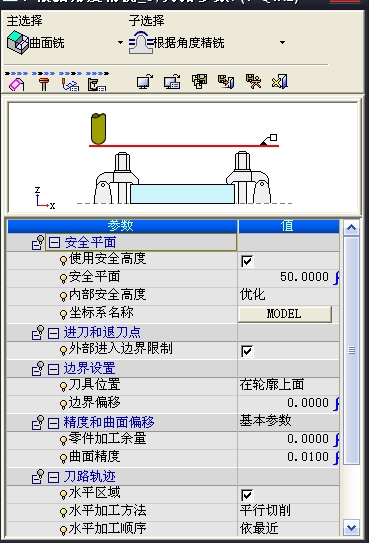This screenshot has width=369, height=543.
Task: Click the cancel and exit door icon
Action: (x=280, y=82)
